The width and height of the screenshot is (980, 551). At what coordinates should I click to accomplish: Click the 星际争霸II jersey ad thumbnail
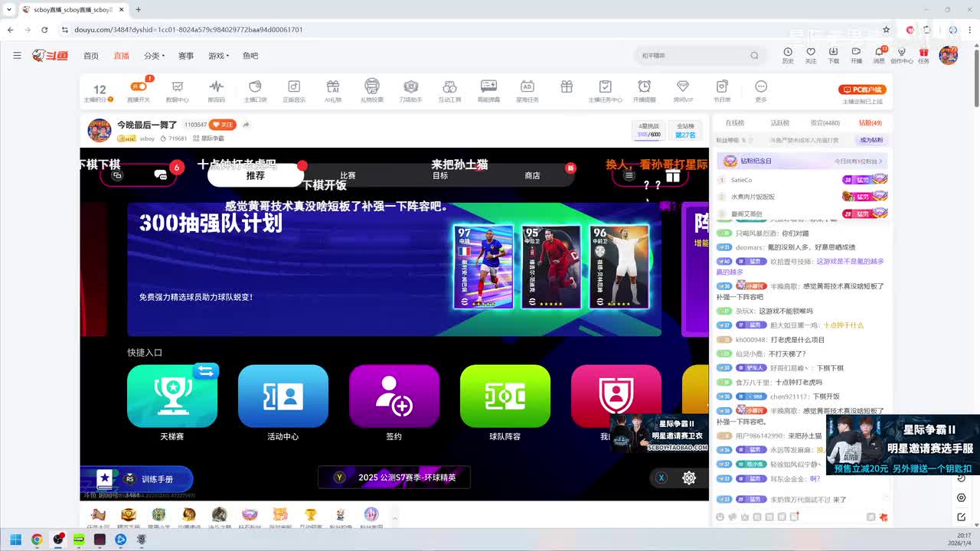tap(903, 445)
